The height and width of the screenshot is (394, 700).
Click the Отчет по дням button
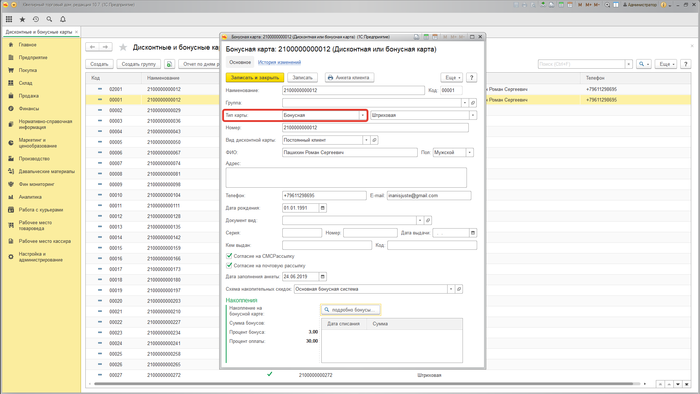click(199, 64)
